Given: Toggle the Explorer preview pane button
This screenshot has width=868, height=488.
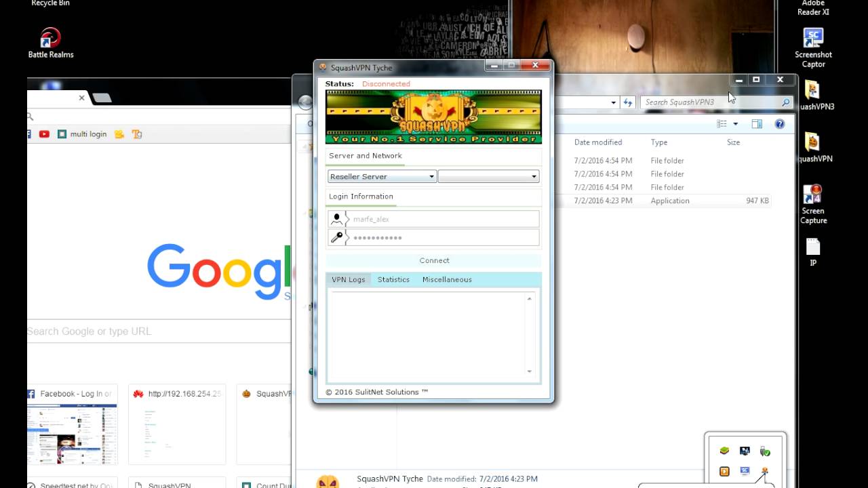Looking at the screenshot, I should coord(757,124).
